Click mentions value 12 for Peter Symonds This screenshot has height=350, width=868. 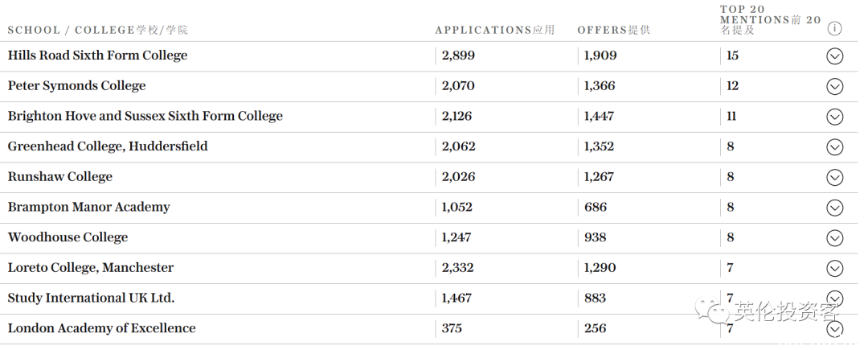click(x=732, y=86)
